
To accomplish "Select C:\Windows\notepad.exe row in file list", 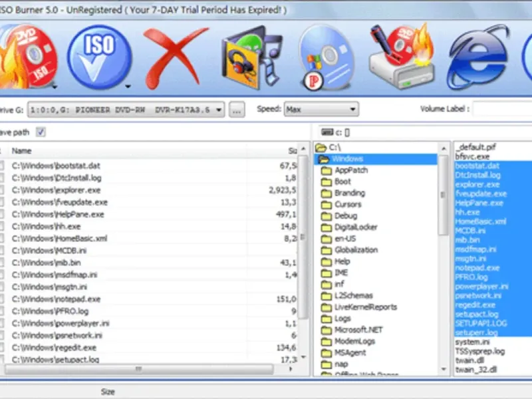I will pyautogui.click(x=149, y=299).
